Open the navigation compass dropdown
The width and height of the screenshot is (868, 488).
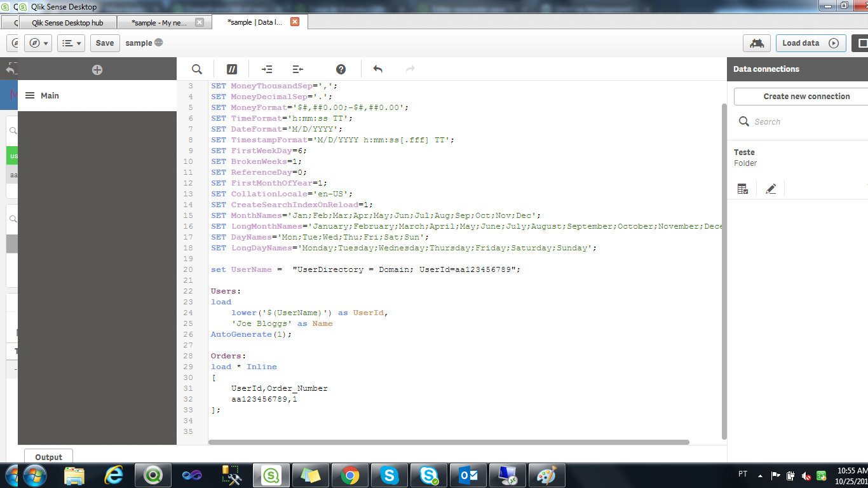pyautogui.click(x=38, y=43)
